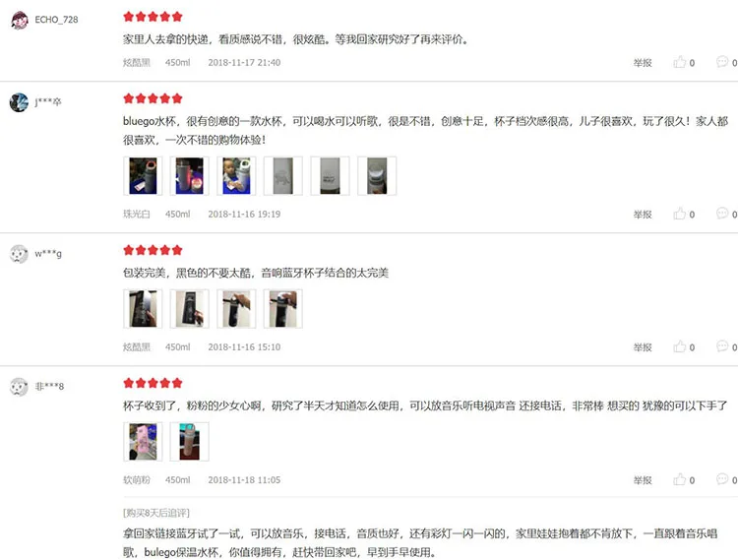The image size is (738, 560).
Task: Open pink box photo in 非***8's review
Action: [x=143, y=442]
